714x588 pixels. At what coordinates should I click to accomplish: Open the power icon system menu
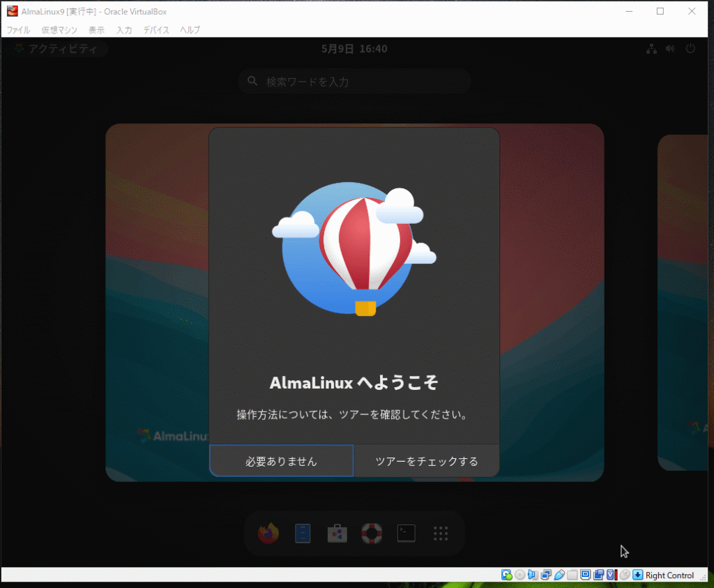click(x=690, y=48)
